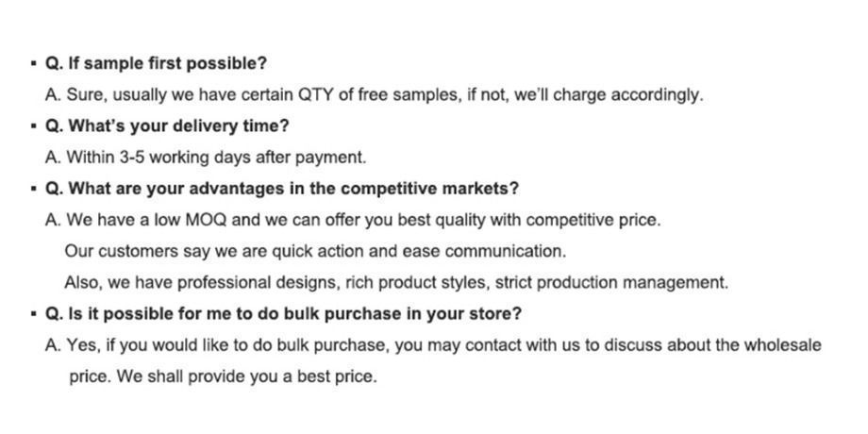Click the competitive markets advantages question
The image size is (868, 434).
[282, 189]
